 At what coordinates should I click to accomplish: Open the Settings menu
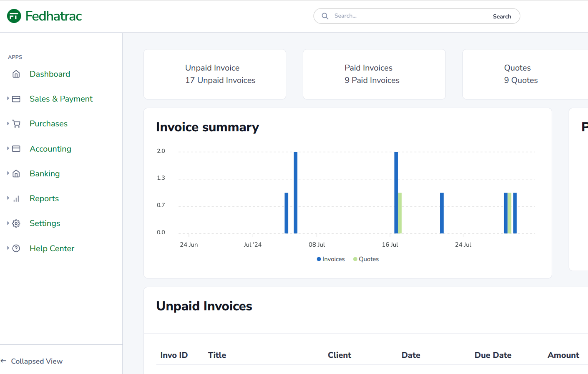click(x=45, y=223)
